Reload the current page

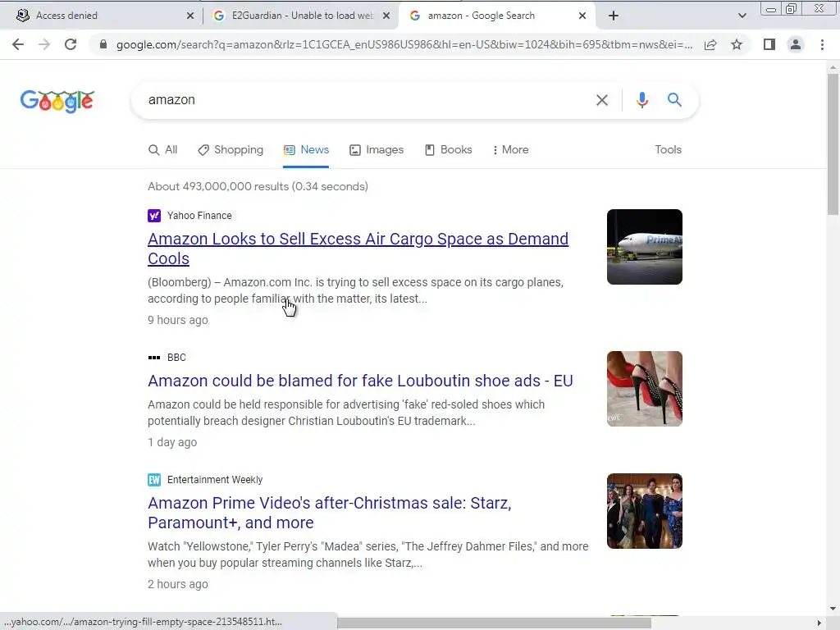[x=71, y=44]
